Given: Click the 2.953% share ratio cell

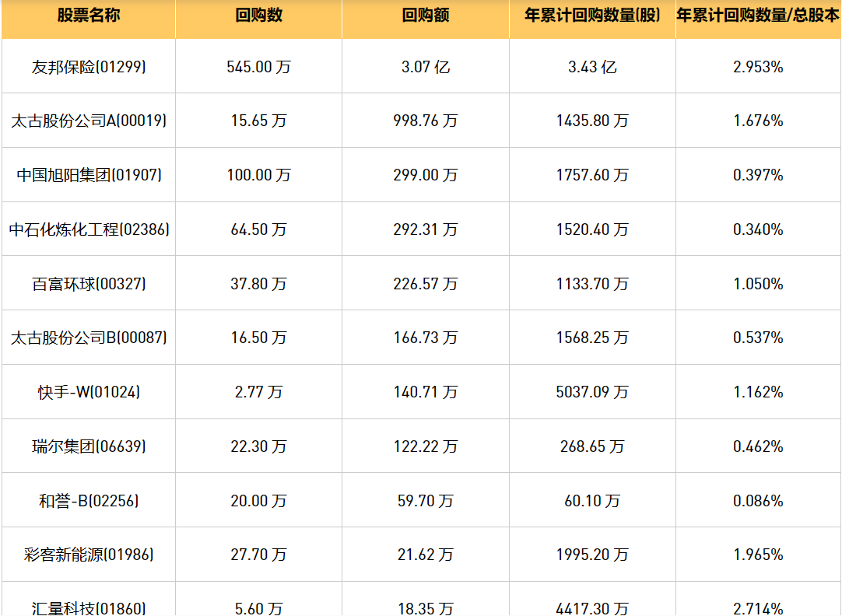Looking at the screenshot, I should click(758, 67).
